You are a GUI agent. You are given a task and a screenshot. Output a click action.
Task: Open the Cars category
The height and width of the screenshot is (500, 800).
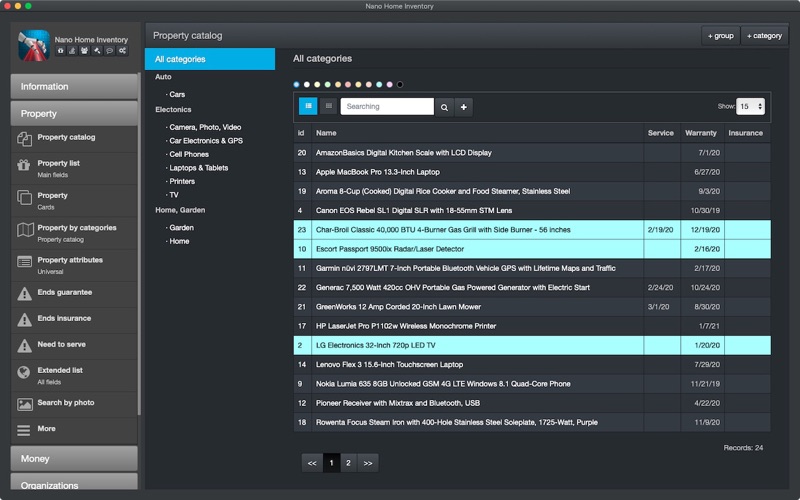[177, 94]
